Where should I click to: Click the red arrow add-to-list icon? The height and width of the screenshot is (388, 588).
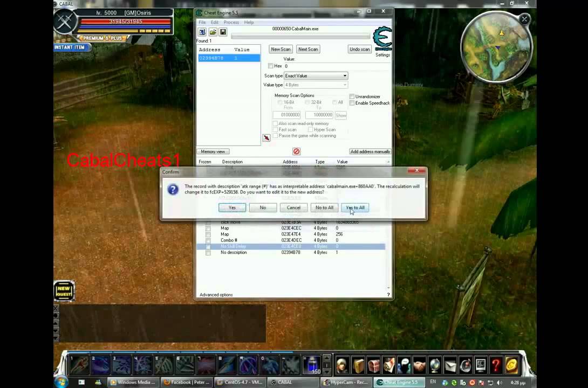point(266,138)
